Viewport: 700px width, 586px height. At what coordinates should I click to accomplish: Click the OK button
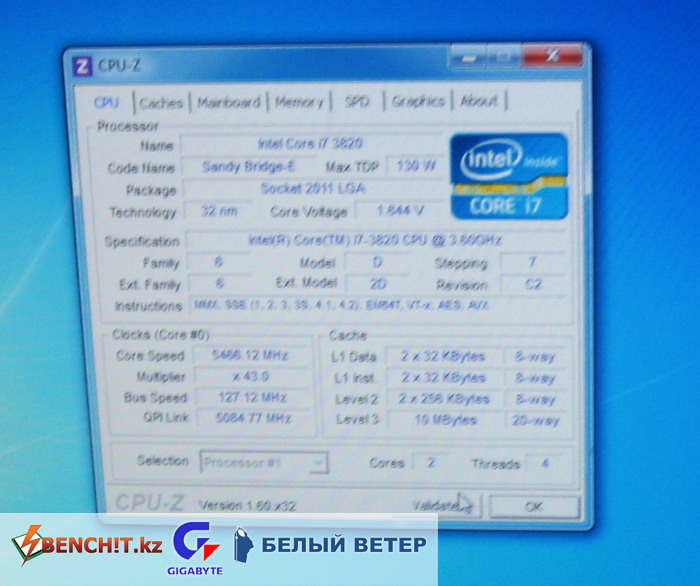(x=534, y=507)
